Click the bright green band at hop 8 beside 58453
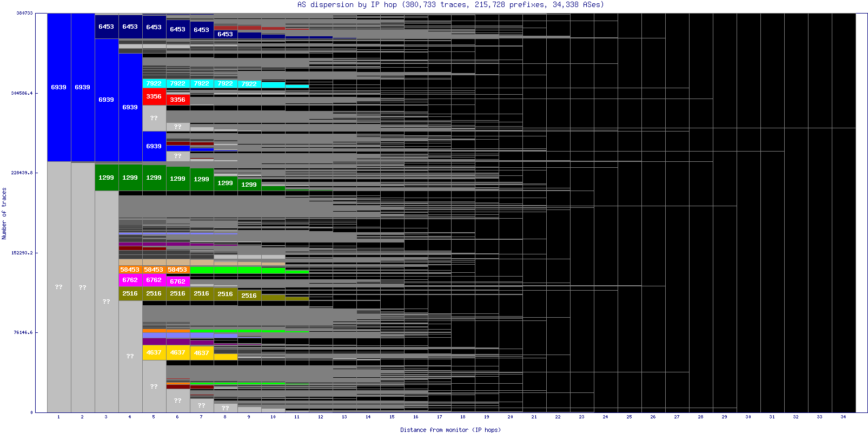 coord(226,270)
